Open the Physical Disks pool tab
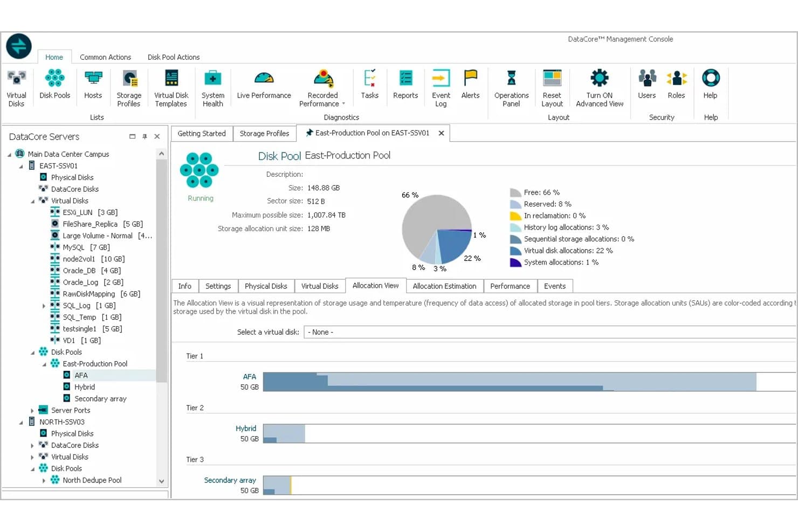 point(266,286)
